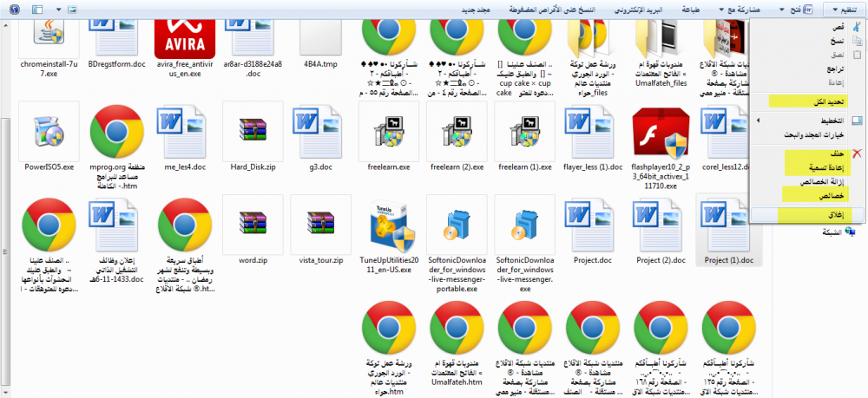Toggle the preview pane toolbar icon
This screenshot has height=398, width=868.
(x=36, y=10)
